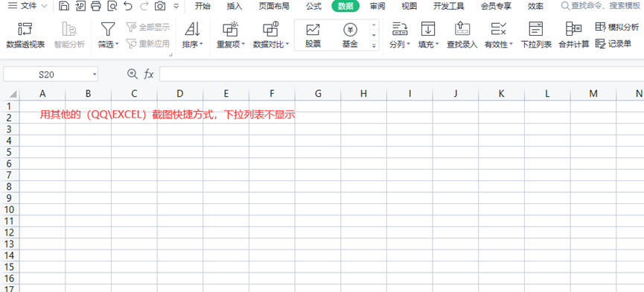Click the 数据对比 icon
This screenshot has width=644, height=292.
[271, 29]
